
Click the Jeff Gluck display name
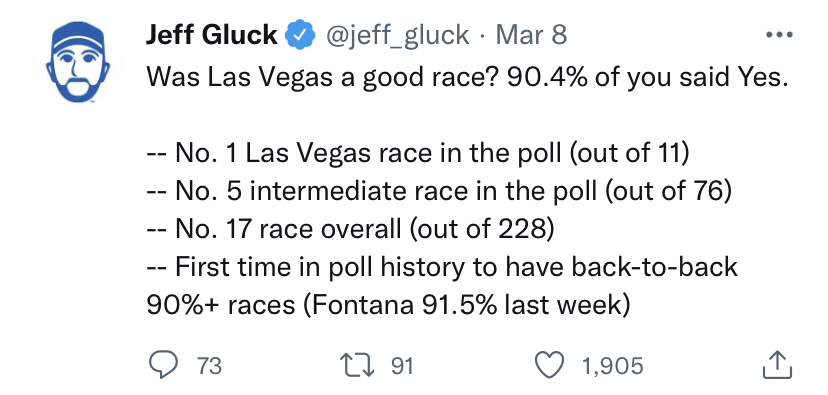[x=212, y=35]
